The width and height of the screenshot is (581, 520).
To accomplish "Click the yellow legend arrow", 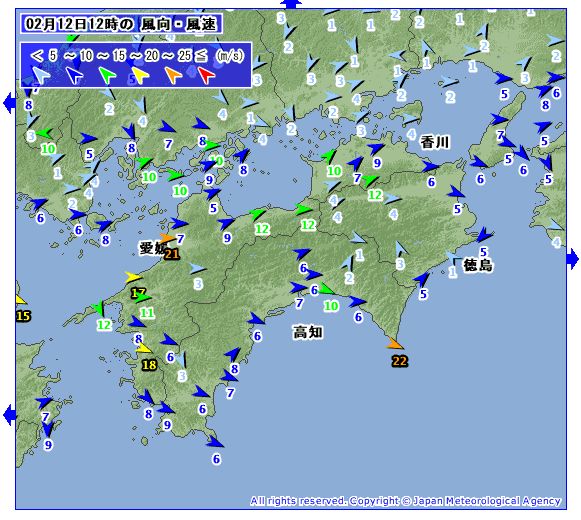I will click(140, 75).
